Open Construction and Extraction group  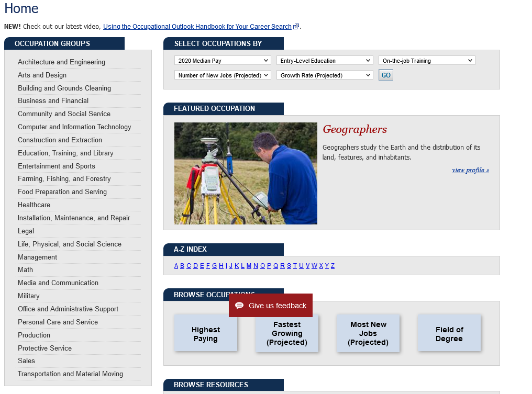(60, 140)
